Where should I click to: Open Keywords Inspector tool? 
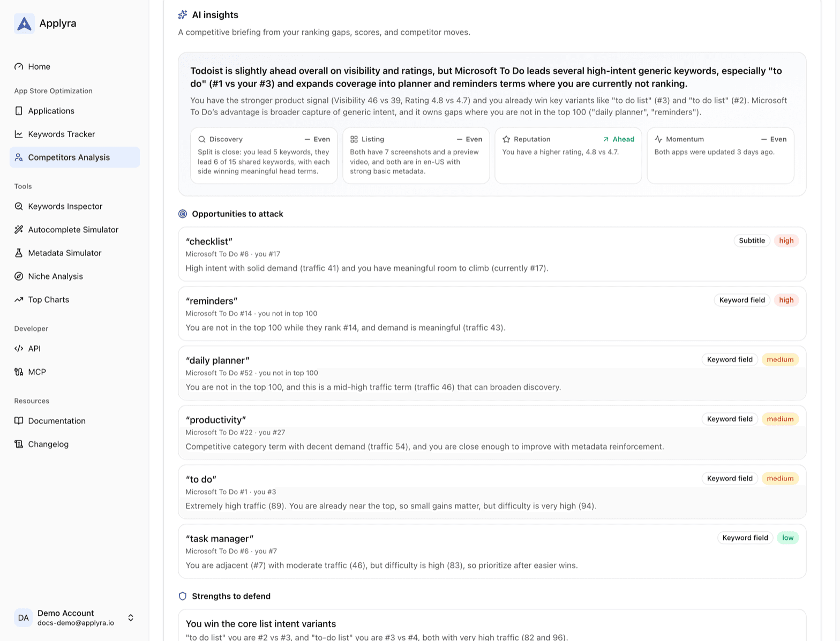(74, 206)
